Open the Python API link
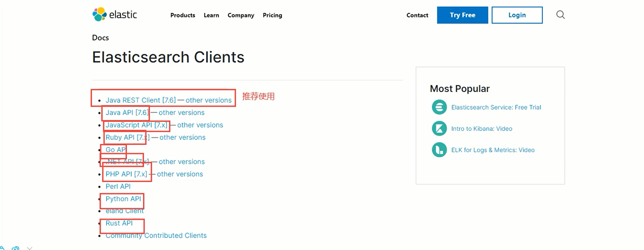This screenshot has height=250, width=644. [x=123, y=199]
